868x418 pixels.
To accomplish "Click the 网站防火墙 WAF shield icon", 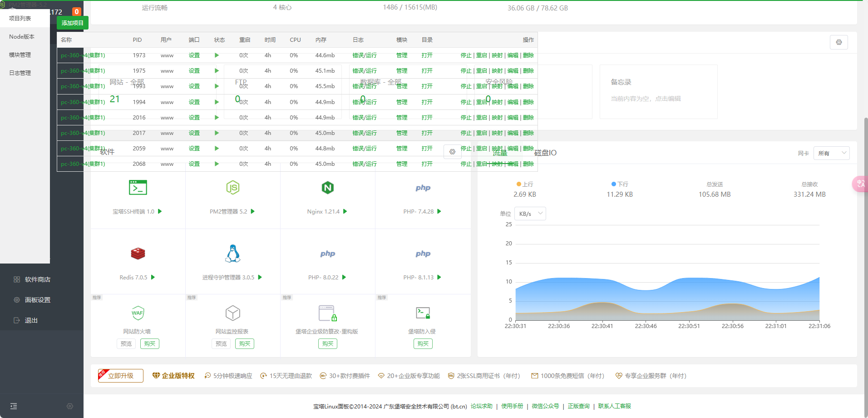I will tap(138, 313).
